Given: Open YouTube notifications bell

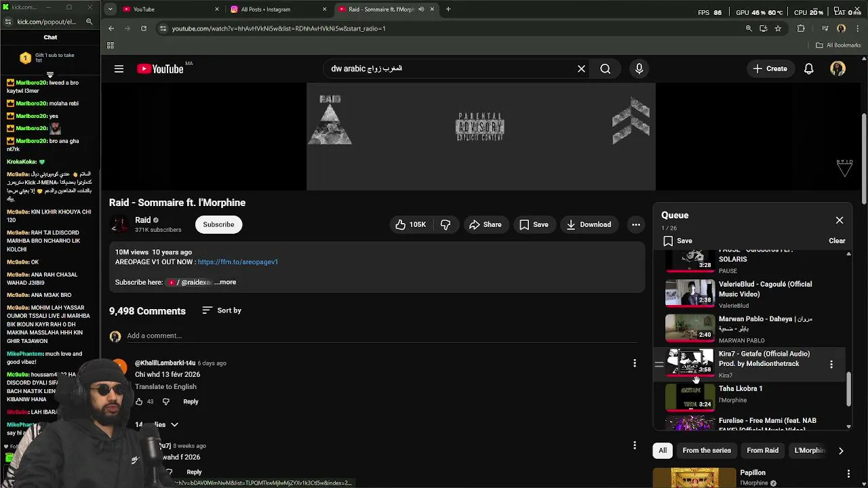Looking at the screenshot, I should (x=809, y=68).
